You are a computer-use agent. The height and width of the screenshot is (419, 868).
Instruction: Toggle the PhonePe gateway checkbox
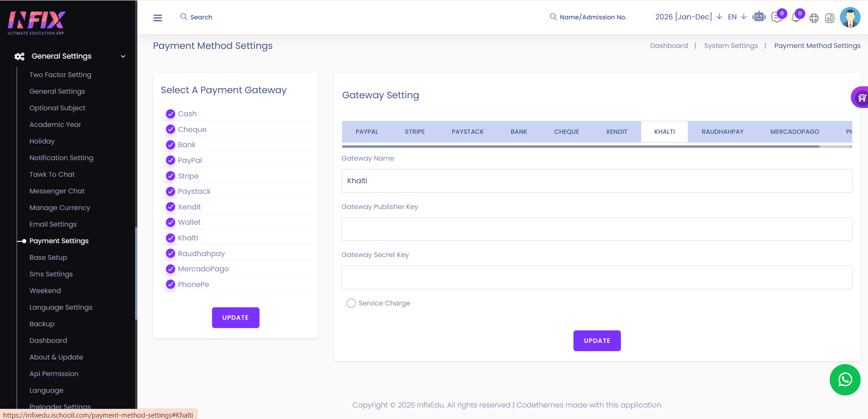click(x=171, y=284)
